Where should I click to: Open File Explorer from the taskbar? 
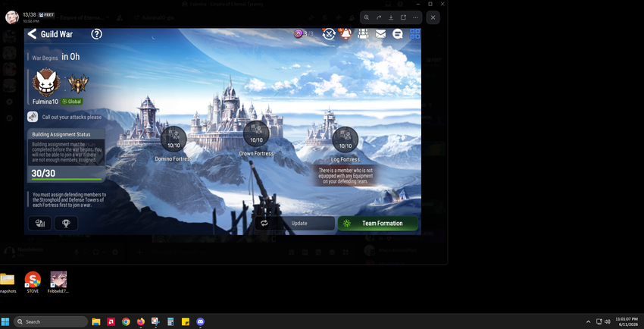(x=96, y=321)
